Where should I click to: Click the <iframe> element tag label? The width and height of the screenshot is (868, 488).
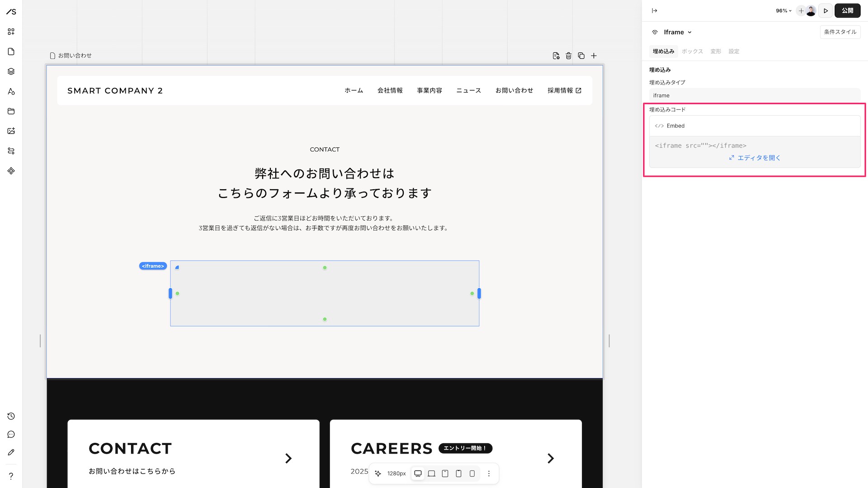click(153, 266)
